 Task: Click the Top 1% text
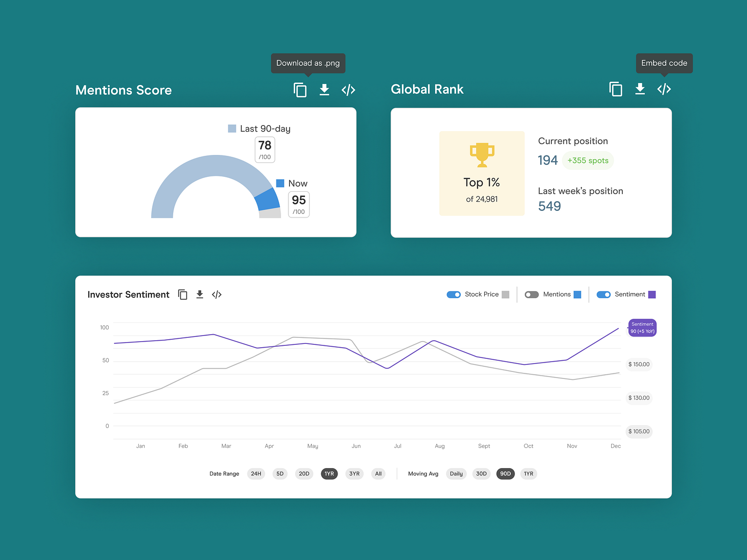point(481,182)
